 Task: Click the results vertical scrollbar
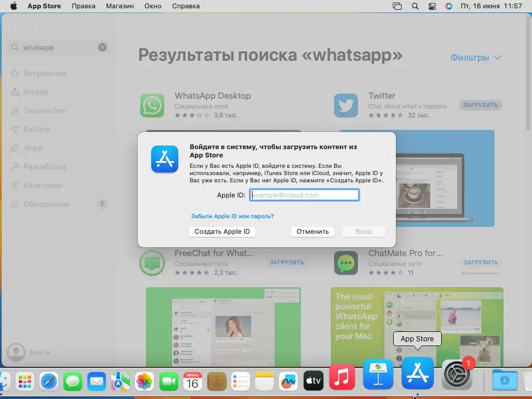point(528,73)
